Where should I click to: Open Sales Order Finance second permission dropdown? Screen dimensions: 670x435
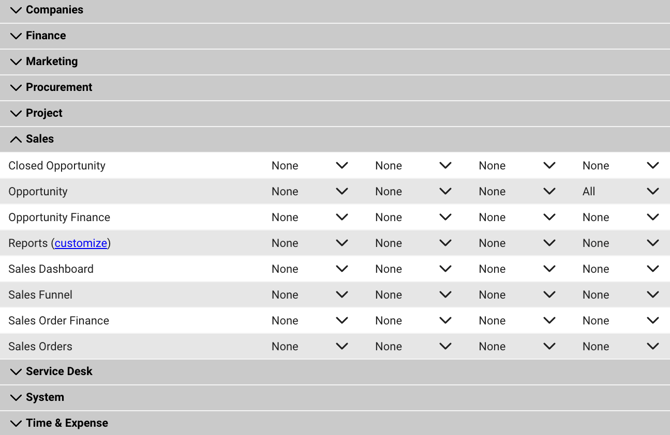click(x=413, y=321)
